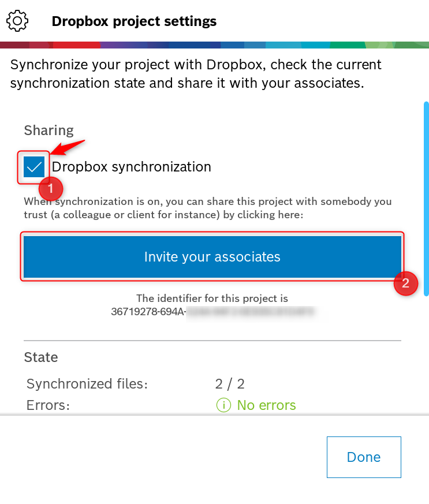Click the Sharing section heading
The height and width of the screenshot is (504, 429).
[x=49, y=130]
